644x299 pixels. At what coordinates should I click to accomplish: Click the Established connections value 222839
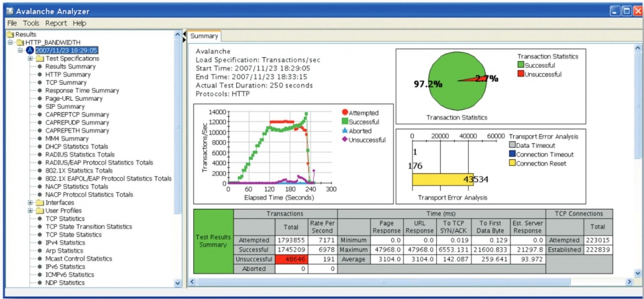point(598,250)
